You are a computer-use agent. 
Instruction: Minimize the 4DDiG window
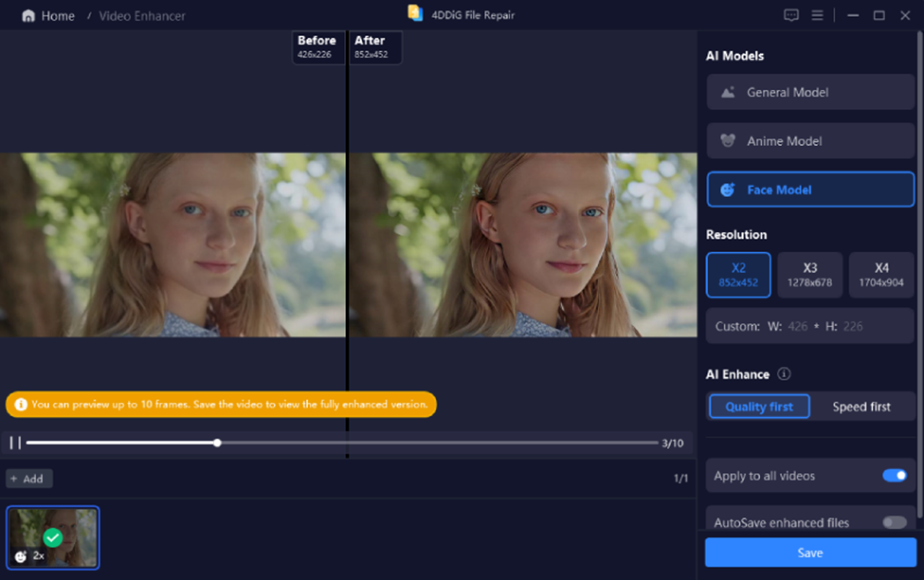[853, 15]
